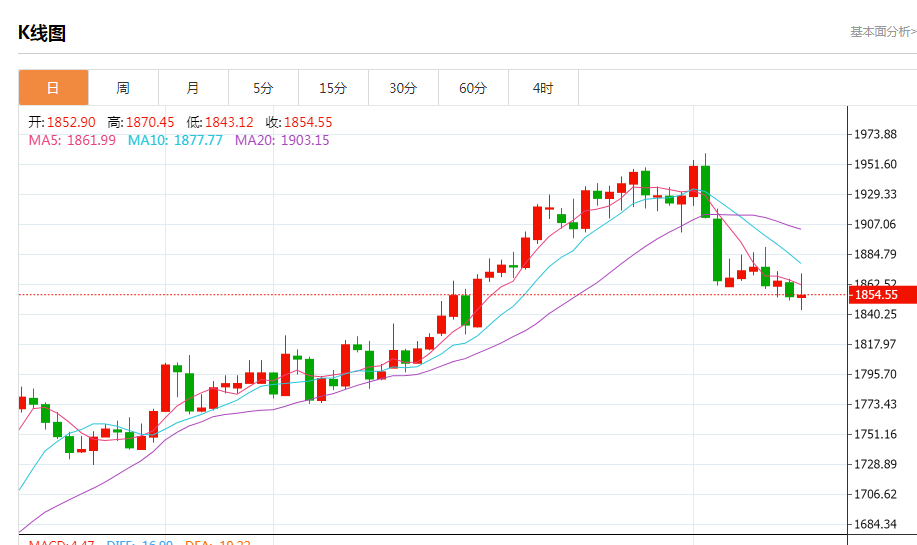Click the 收 closing price in header
The height and width of the screenshot is (545, 917).
[299, 122]
